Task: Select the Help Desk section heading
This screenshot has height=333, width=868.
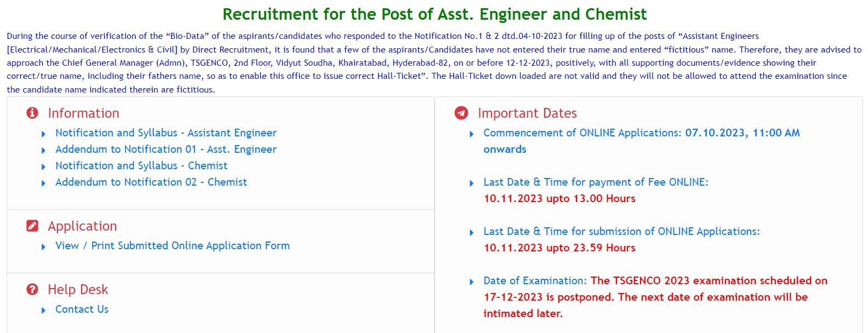Action: tap(77, 289)
